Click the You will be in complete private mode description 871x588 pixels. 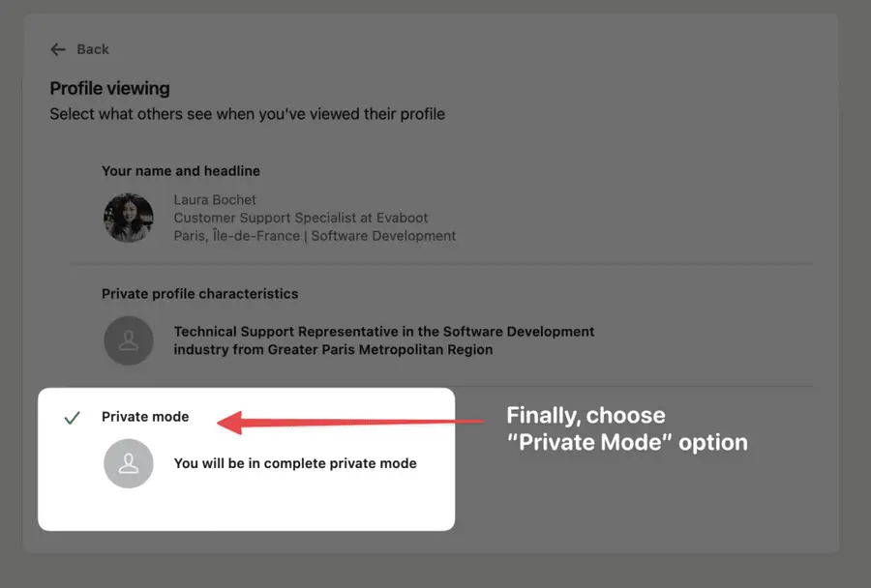pos(294,463)
